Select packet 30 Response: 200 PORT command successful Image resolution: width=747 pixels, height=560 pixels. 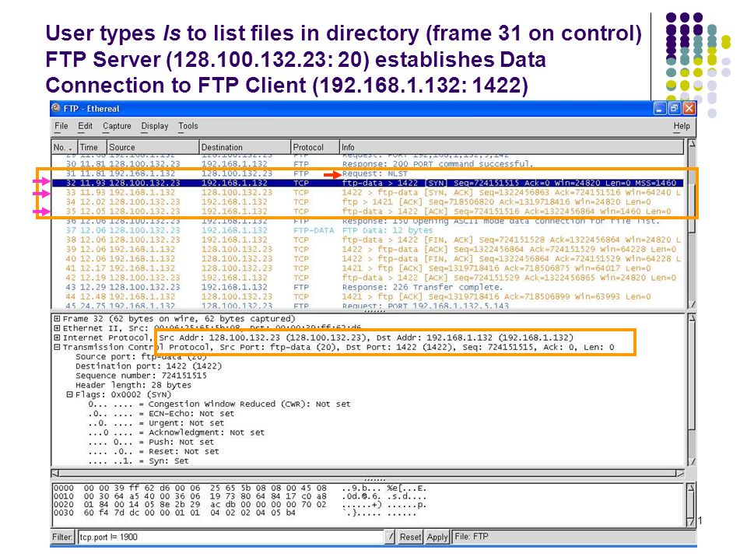(x=369, y=164)
